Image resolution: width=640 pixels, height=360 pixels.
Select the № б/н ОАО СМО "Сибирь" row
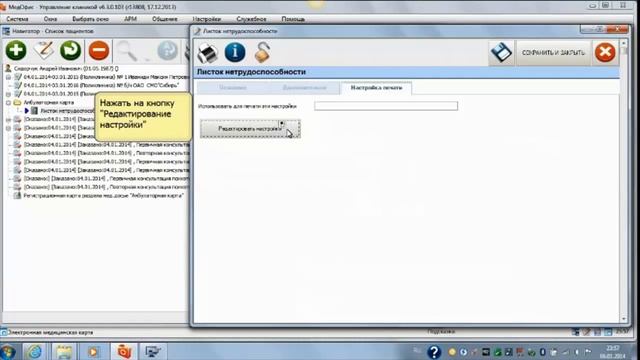point(101,85)
